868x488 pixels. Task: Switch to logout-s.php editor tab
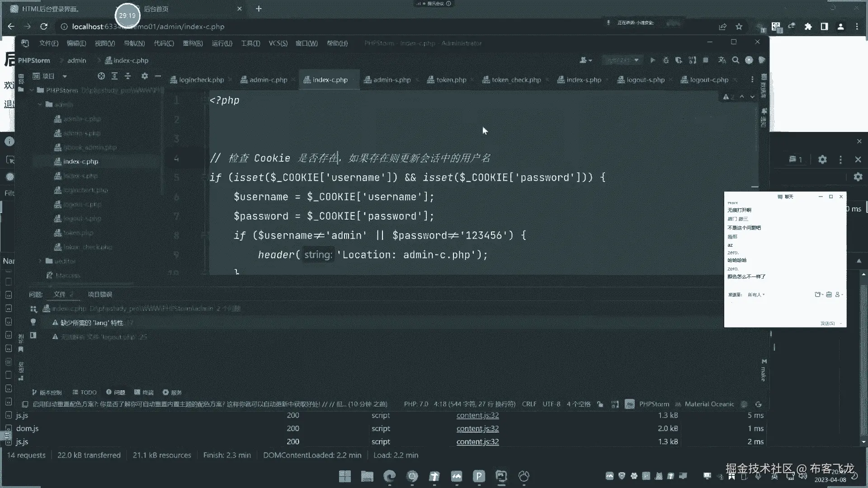click(x=645, y=80)
